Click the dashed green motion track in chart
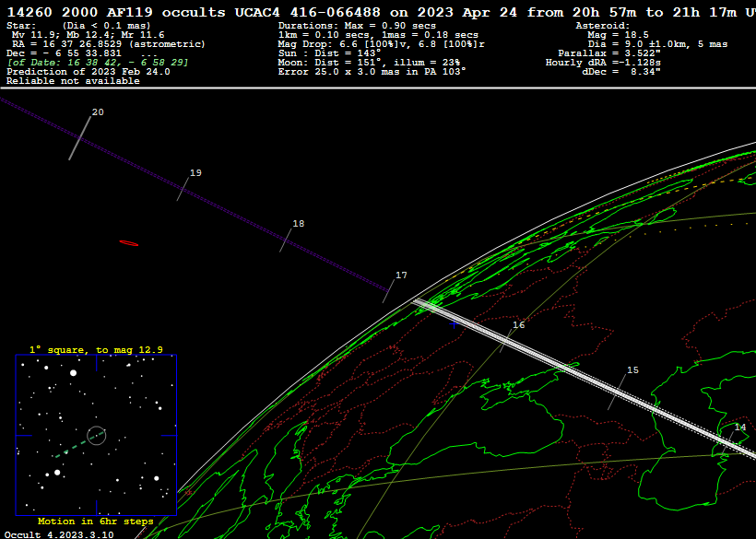 tap(79, 444)
